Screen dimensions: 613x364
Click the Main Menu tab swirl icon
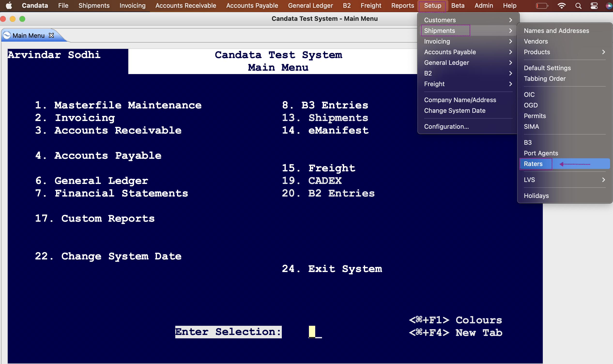click(7, 35)
